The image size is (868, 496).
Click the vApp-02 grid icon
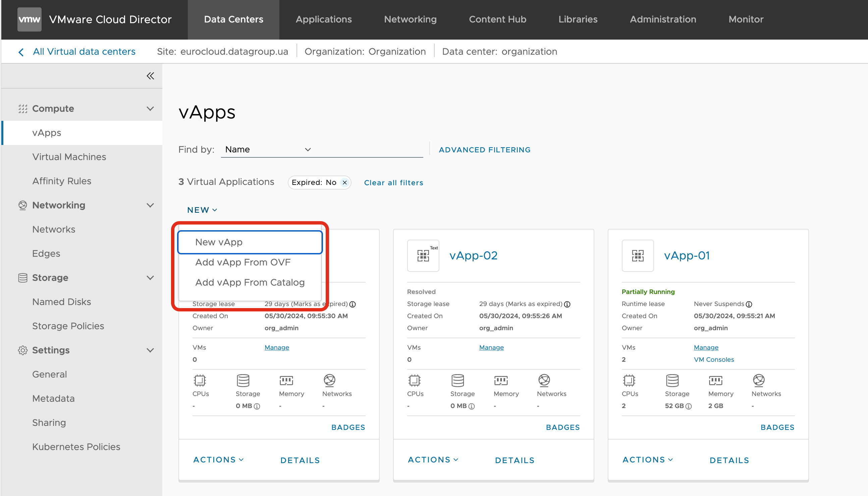click(x=423, y=255)
